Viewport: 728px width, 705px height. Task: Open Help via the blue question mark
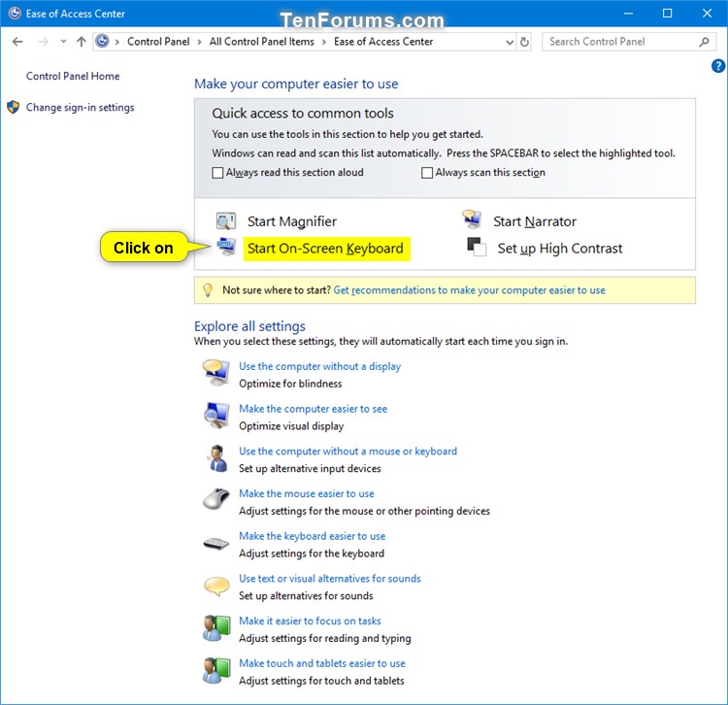click(717, 66)
